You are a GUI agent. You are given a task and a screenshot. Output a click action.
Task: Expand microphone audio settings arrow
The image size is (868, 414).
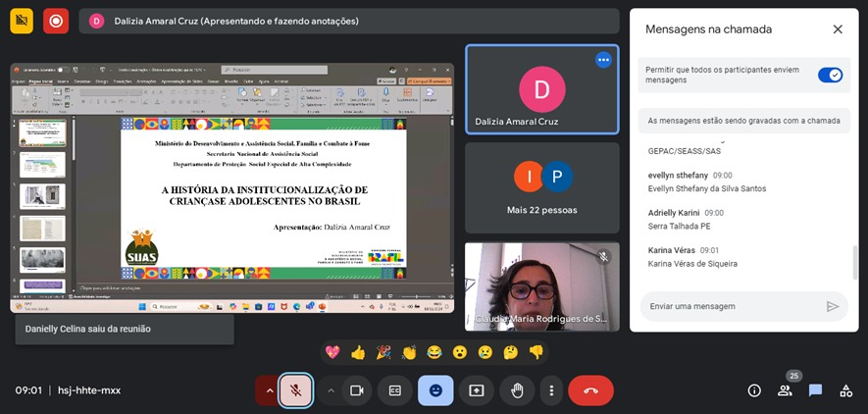tap(269, 390)
